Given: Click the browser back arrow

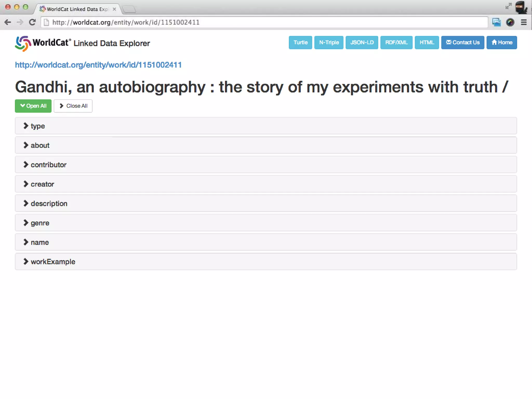Looking at the screenshot, I should click(8, 22).
